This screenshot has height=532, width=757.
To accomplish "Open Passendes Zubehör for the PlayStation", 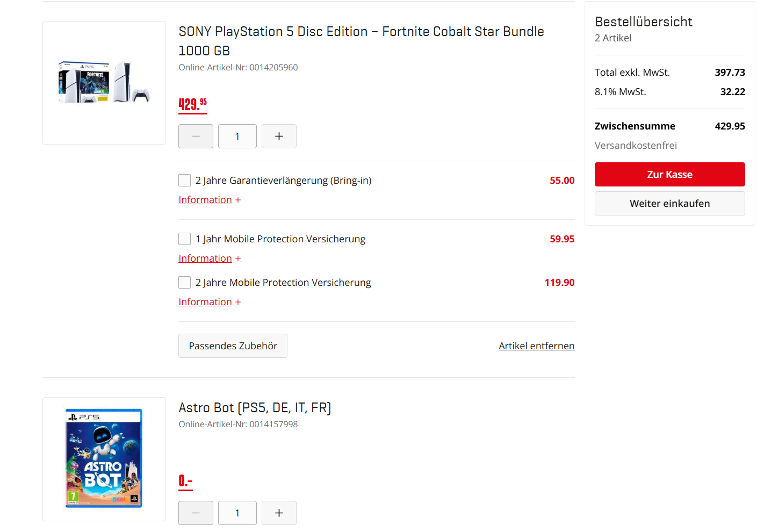I will [x=233, y=346].
